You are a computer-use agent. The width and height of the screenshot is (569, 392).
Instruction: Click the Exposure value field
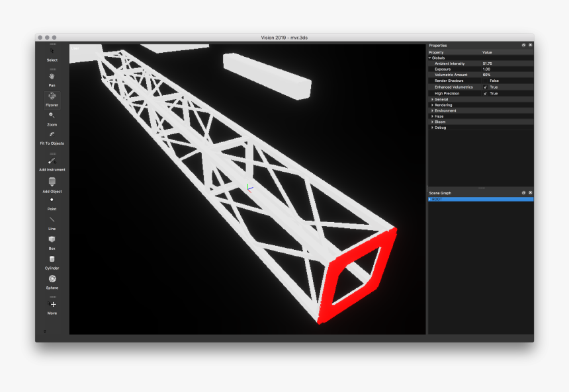click(x=488, y=69)
